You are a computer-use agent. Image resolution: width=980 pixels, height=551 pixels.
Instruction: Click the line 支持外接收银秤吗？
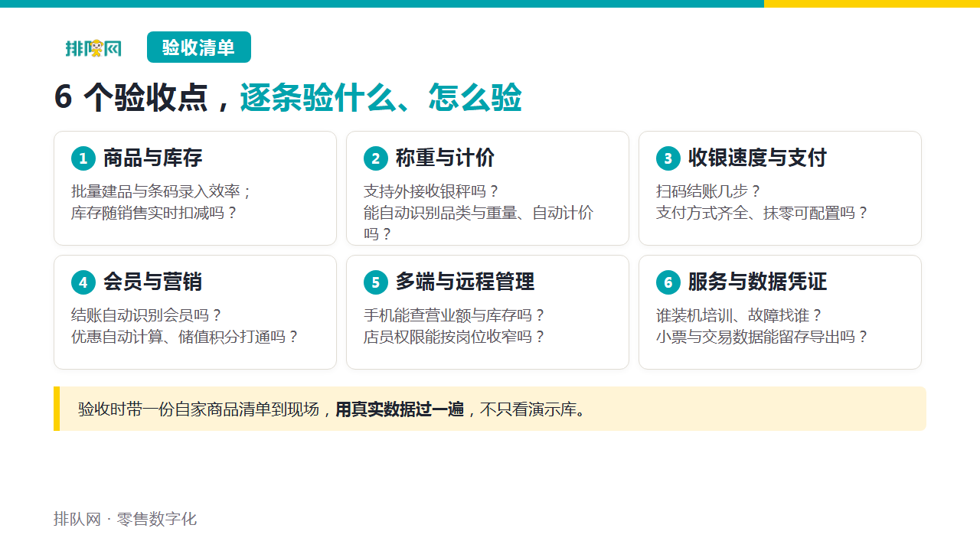pyautogui.click(x=432, y=191)
